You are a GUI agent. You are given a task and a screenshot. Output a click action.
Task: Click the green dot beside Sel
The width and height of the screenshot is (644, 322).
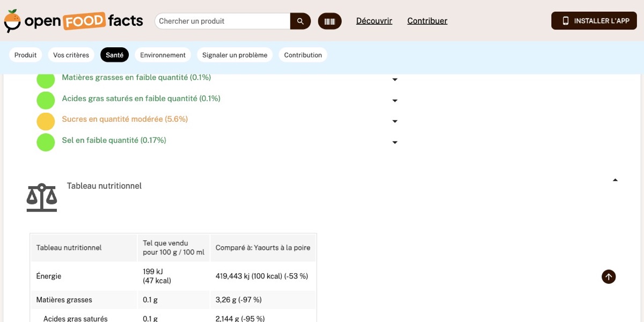tap(46, 142)
